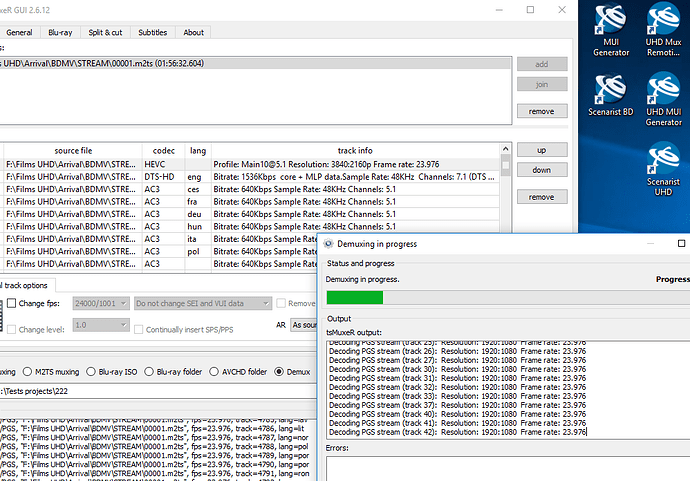
Task: Open the UHD Mux Remoti... desktop shortcut
Action: (x=663, y=30)
